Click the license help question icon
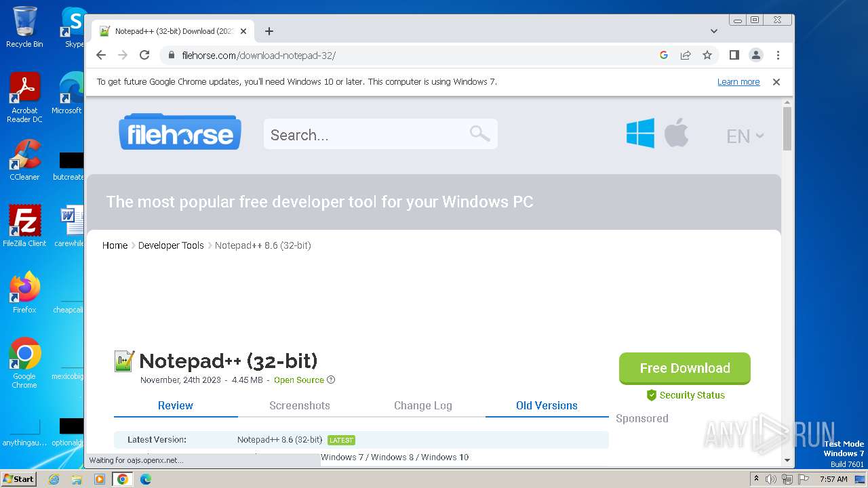 pos(331,380)
